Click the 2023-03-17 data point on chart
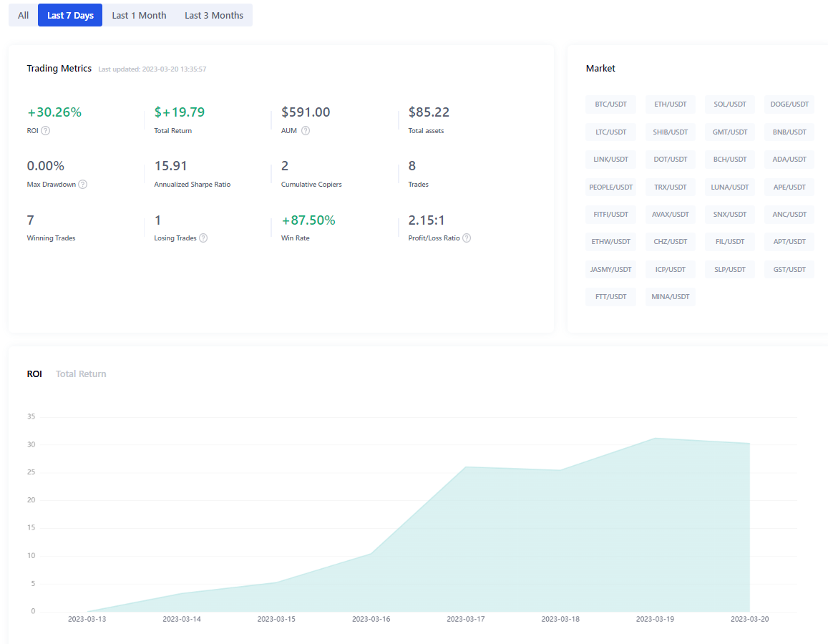This screenshot has height=644, width=828. click(466, 467)
